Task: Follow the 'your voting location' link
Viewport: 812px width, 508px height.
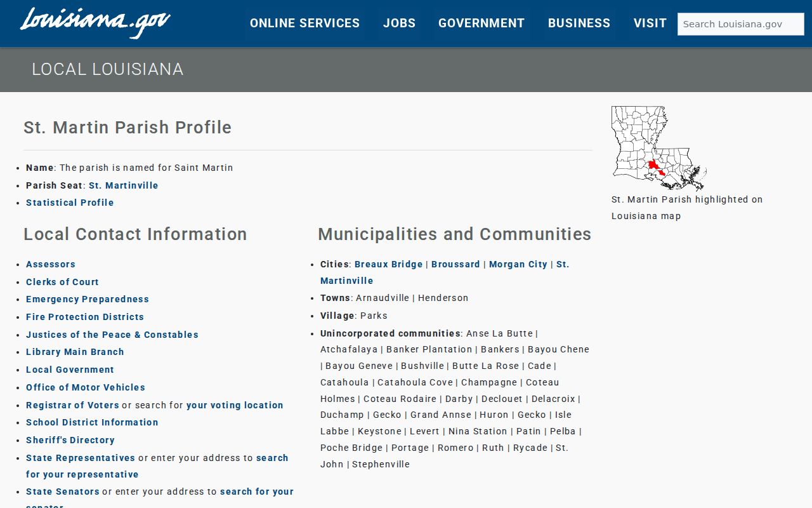Action: coord(235,405)
